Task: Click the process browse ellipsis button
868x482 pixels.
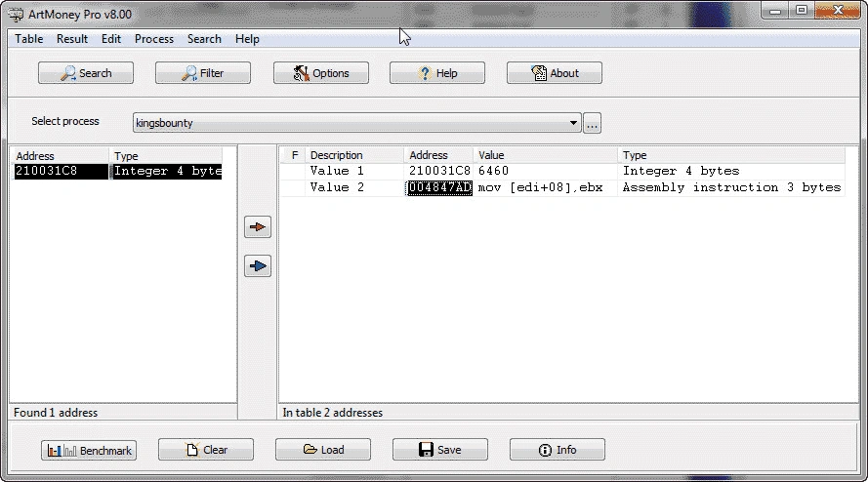Action: point(592,123)
